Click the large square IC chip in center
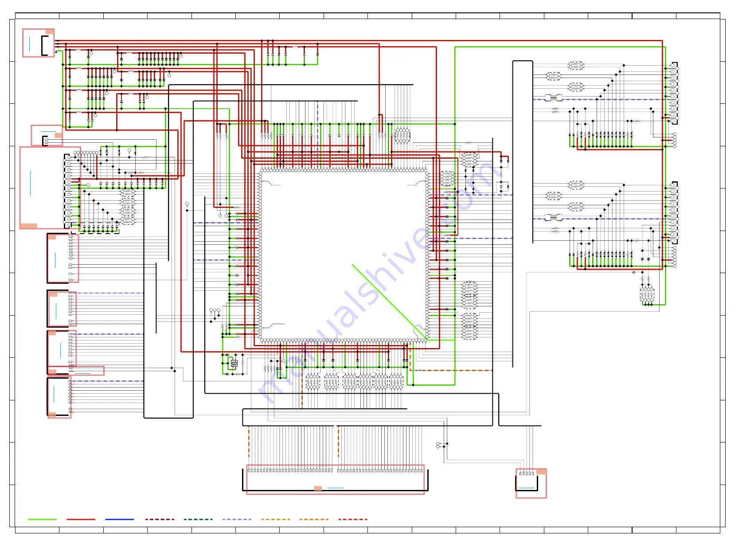Screen dimensions: 754x560 click(344, 255)
